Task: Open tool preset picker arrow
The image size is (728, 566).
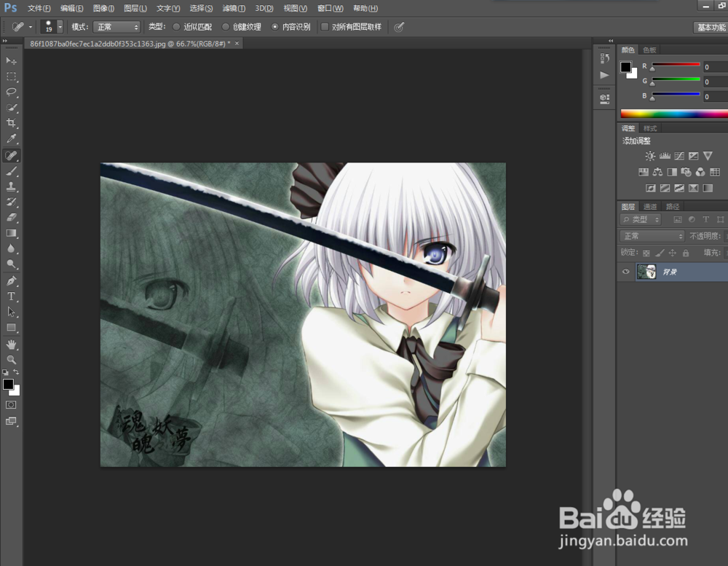Action: coord(31,27)
